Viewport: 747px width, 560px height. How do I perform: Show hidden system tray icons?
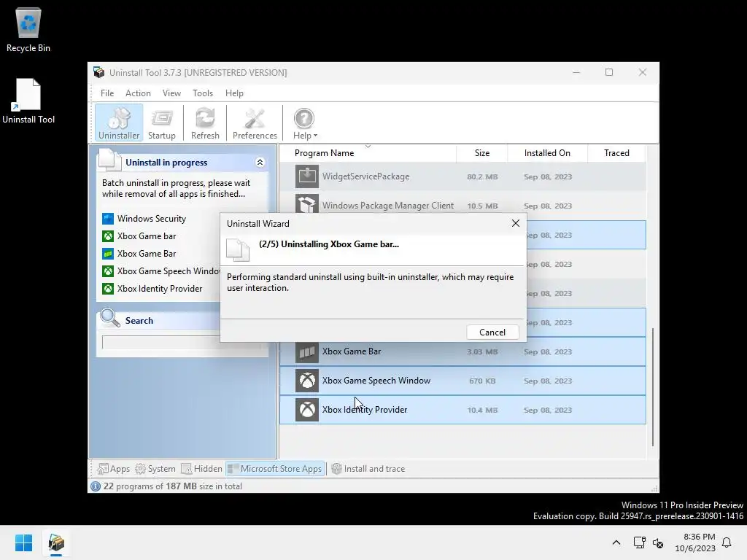click(616, 542)
